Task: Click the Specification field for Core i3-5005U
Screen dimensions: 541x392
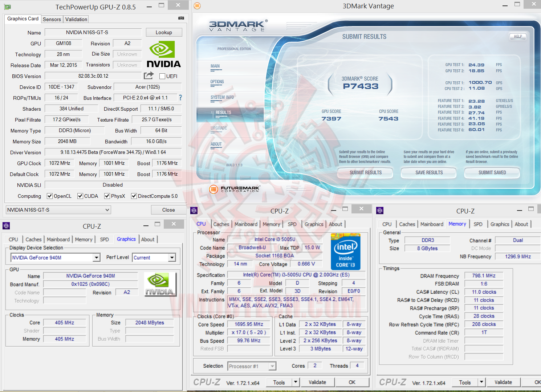Action: tap(296, 275)
